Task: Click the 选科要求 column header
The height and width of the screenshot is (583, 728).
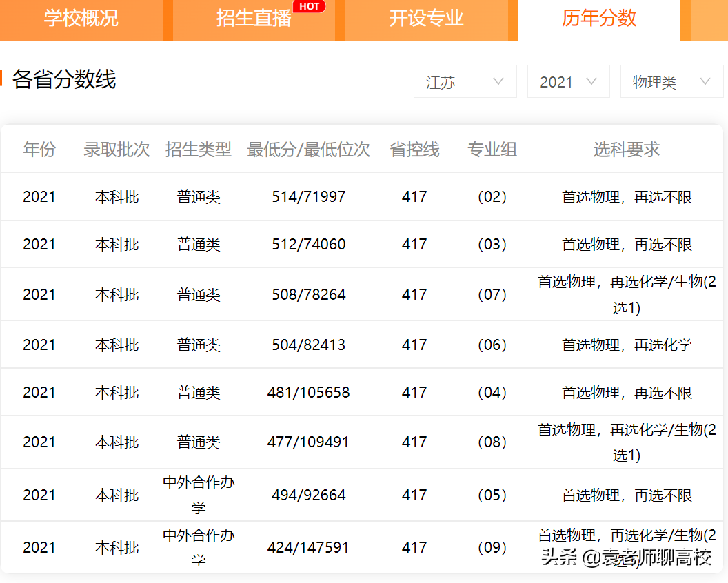Action: pos(626,149)
